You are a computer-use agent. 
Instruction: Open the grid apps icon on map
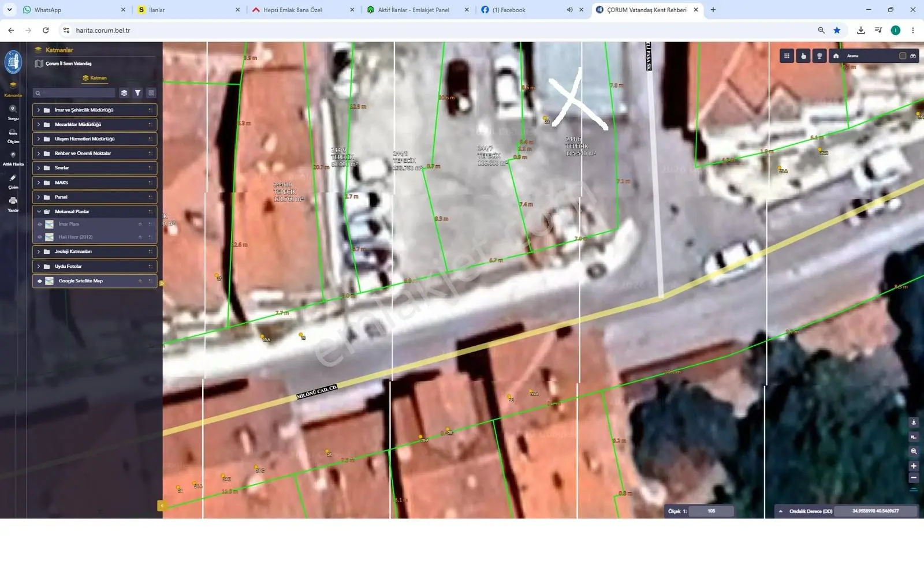click(787, 56)
